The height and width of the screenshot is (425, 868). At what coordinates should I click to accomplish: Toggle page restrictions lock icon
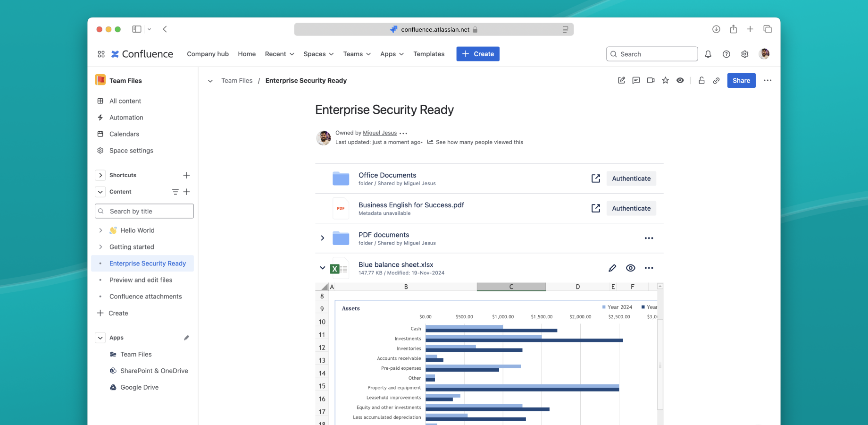(x=701, y=80)
